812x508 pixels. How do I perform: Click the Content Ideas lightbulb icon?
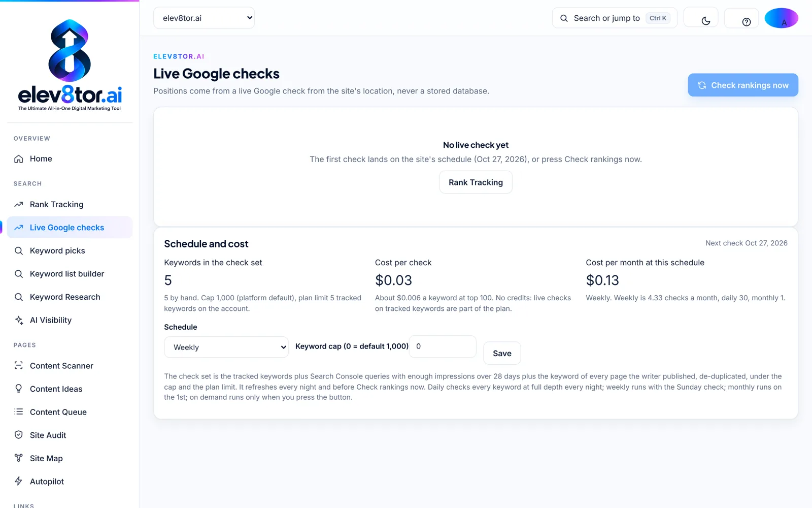(19, 389)
